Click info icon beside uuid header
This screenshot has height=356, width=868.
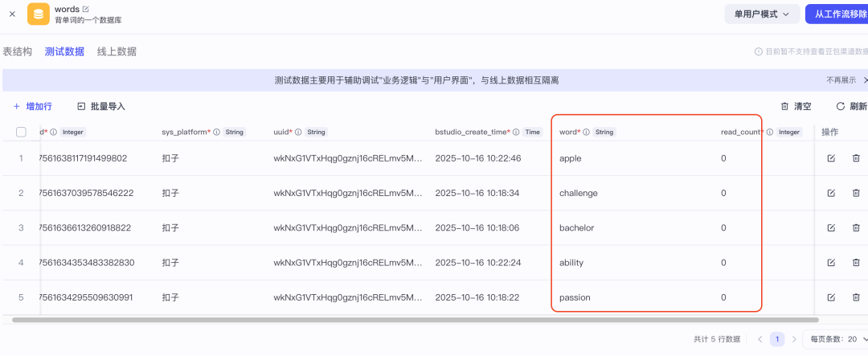(298, 133)
